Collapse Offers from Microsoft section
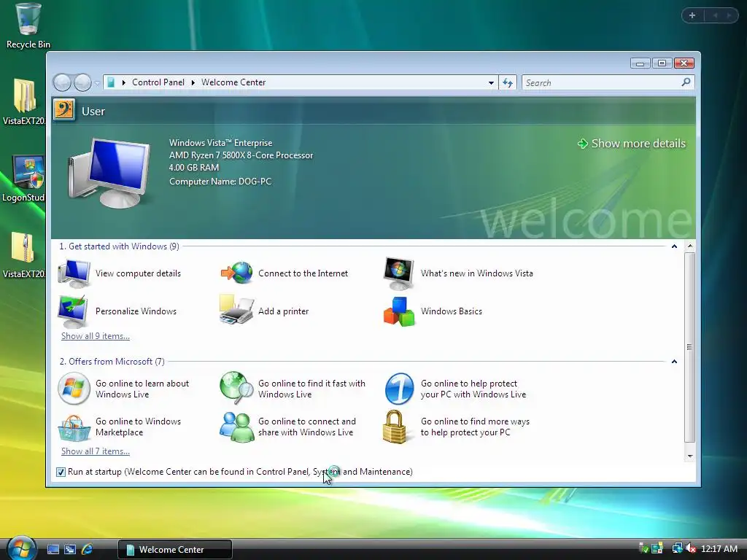747x560 pixels. point(674,362)
